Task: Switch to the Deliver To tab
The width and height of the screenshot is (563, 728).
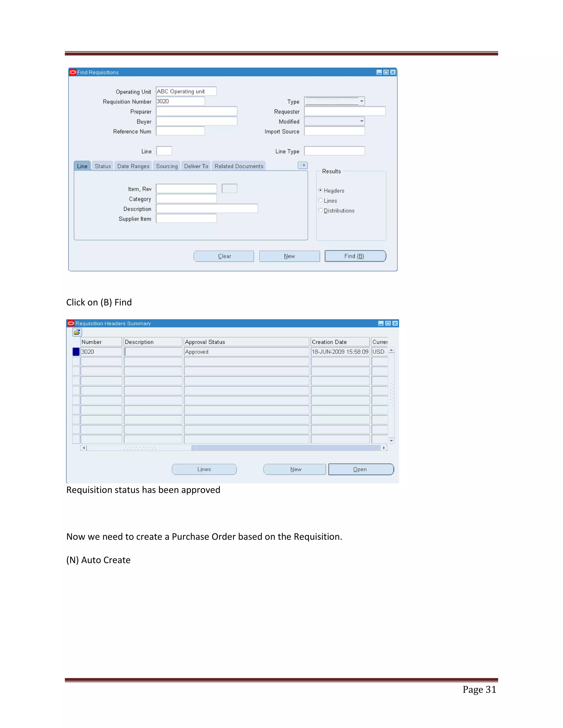Action: 196,166
